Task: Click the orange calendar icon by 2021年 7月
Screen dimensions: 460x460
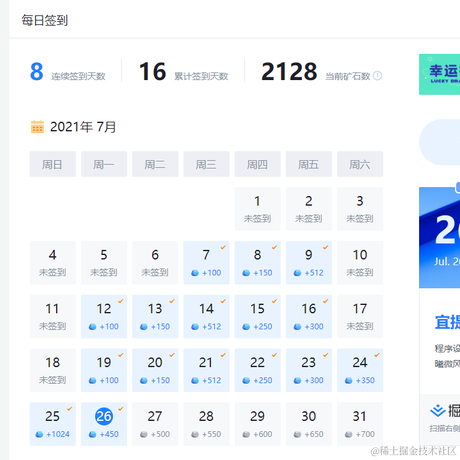Action: coord(37,127)
